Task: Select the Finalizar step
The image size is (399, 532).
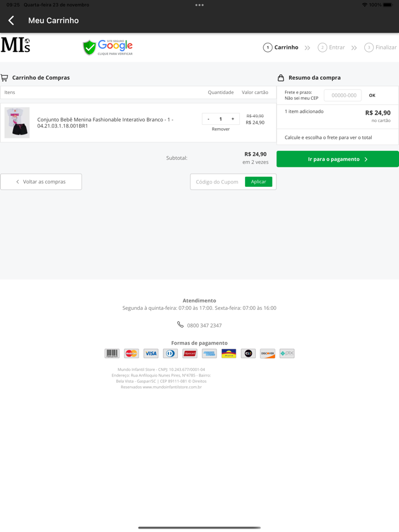Action: [381, 48]
